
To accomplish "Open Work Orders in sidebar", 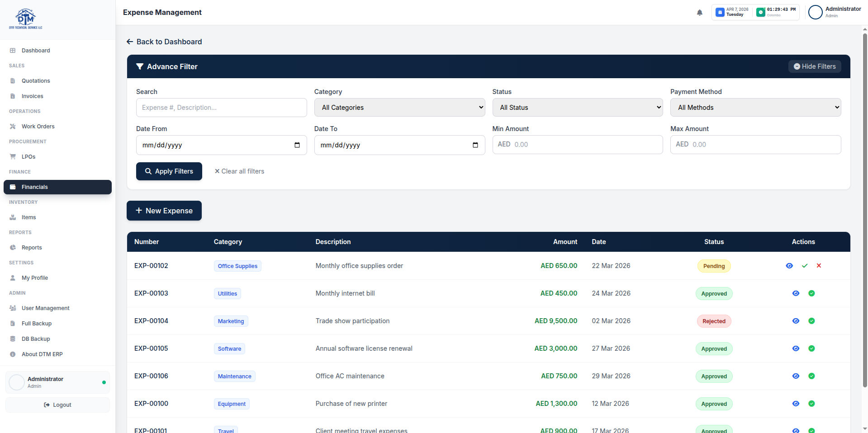I will pos(57,127).
